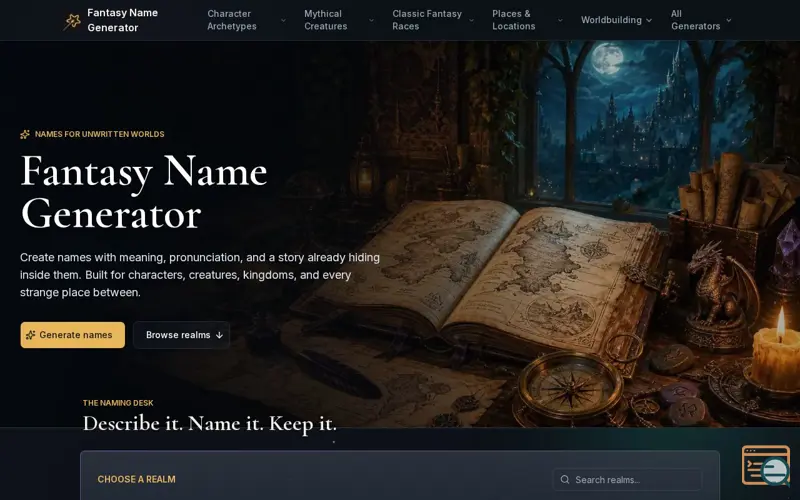Click the magnifier icon in Search realms
This screenshot has width=800, height=500.
point(565,480)
